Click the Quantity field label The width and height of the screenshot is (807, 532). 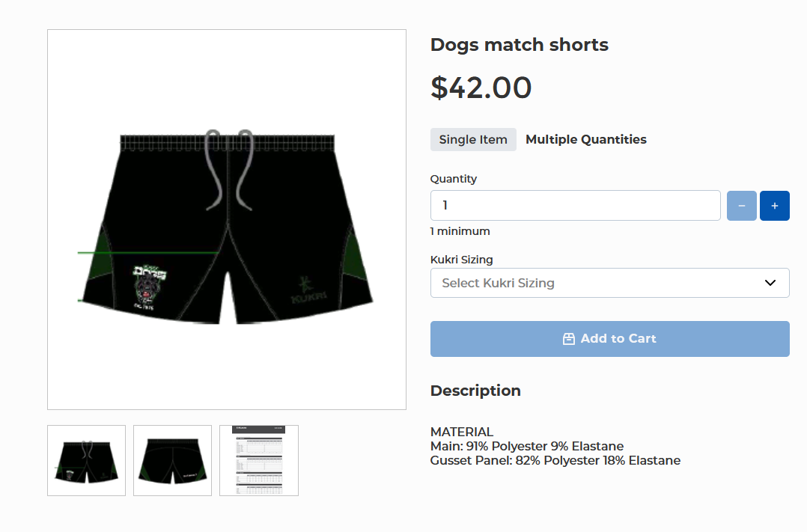[453, 179]
